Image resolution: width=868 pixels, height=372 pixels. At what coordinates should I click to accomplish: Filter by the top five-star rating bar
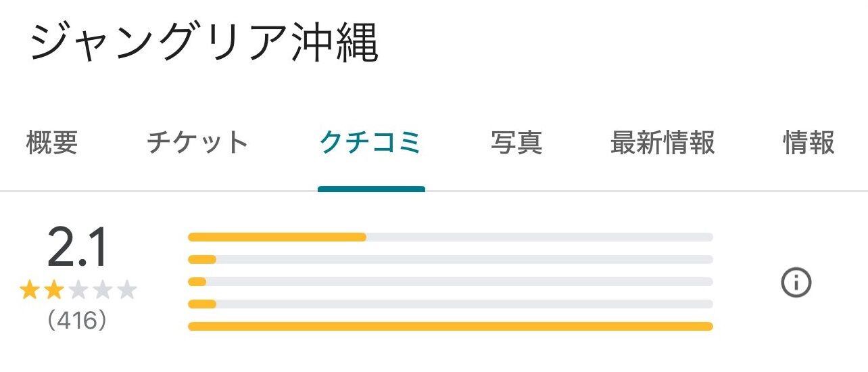(x=450, y=237)
